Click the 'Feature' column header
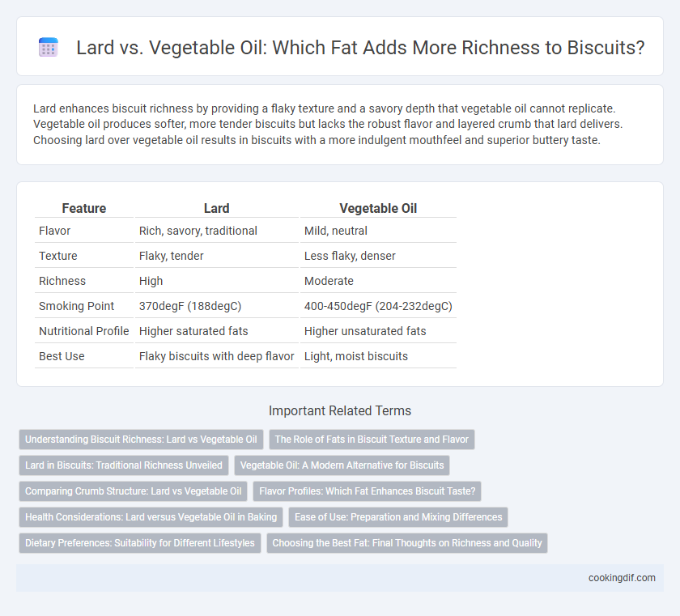This screenshot has height=616, width=680. tap(84, 208)
